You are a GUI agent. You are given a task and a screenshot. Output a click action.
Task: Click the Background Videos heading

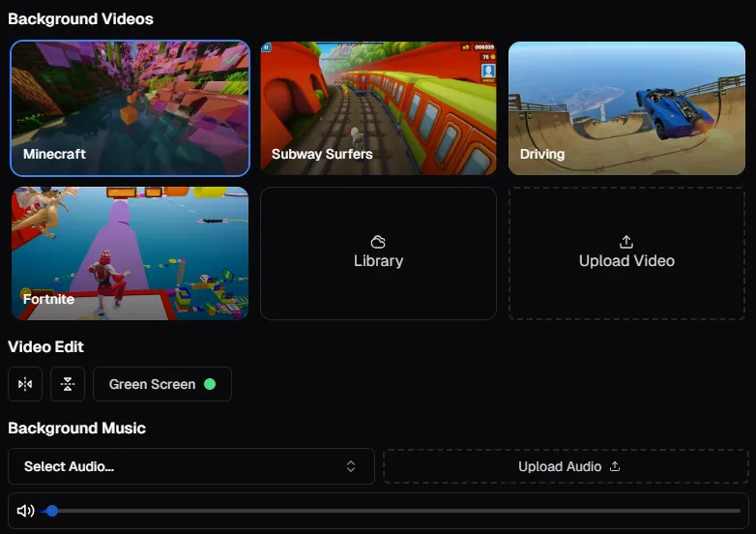[80, 18]
